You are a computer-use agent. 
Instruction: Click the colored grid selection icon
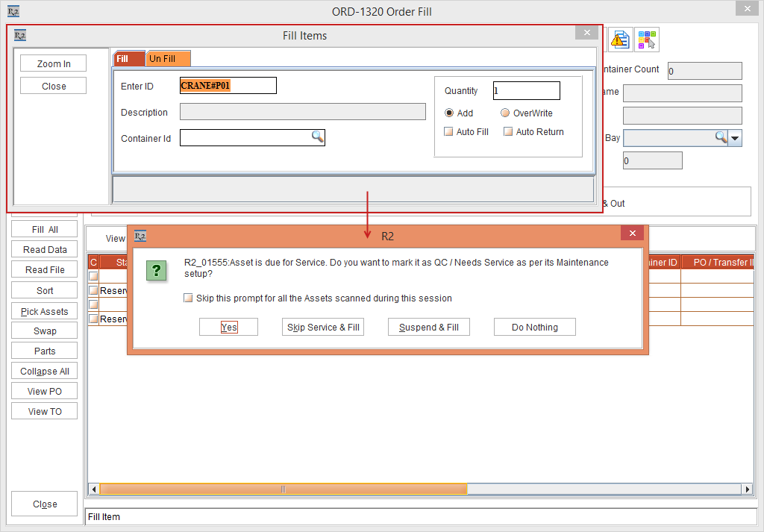(647, 40)
